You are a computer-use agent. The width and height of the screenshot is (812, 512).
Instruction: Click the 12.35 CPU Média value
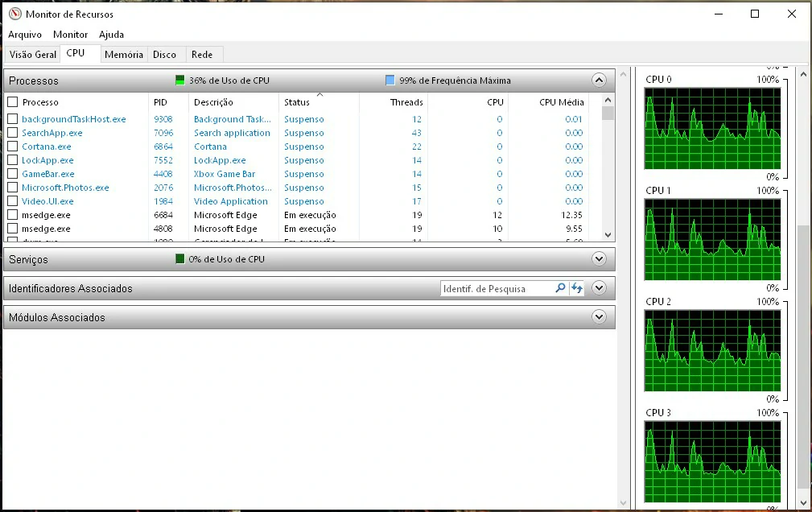(571, 215)
